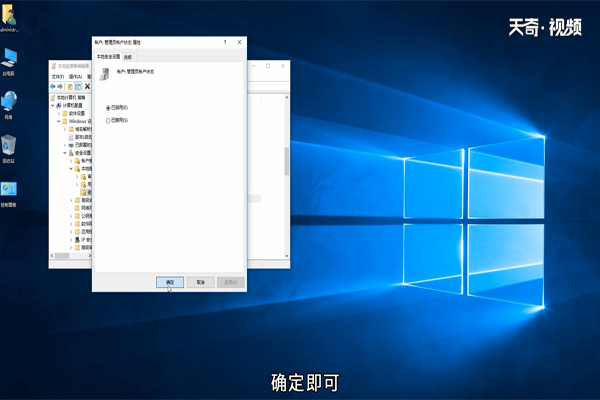Select the 已禁用(S) disabled radio button
The image size is (600, 400).
(108, 121)
